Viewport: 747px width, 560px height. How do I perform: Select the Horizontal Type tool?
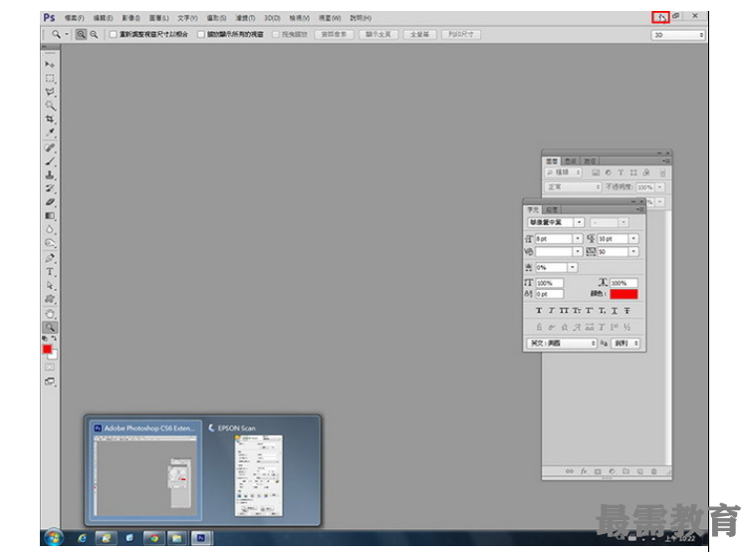click(50, 272)
